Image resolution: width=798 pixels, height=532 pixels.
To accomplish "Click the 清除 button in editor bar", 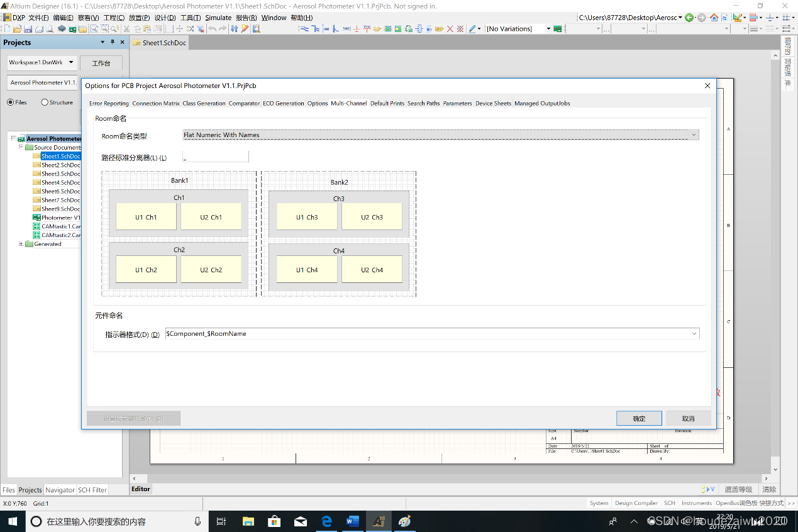I will (769, 489).
